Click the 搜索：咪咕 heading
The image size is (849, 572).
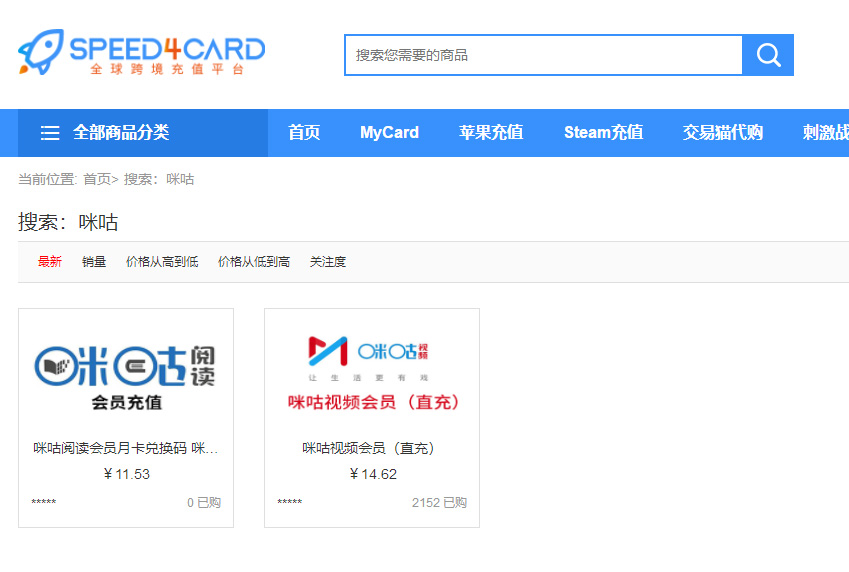[68, 223]
